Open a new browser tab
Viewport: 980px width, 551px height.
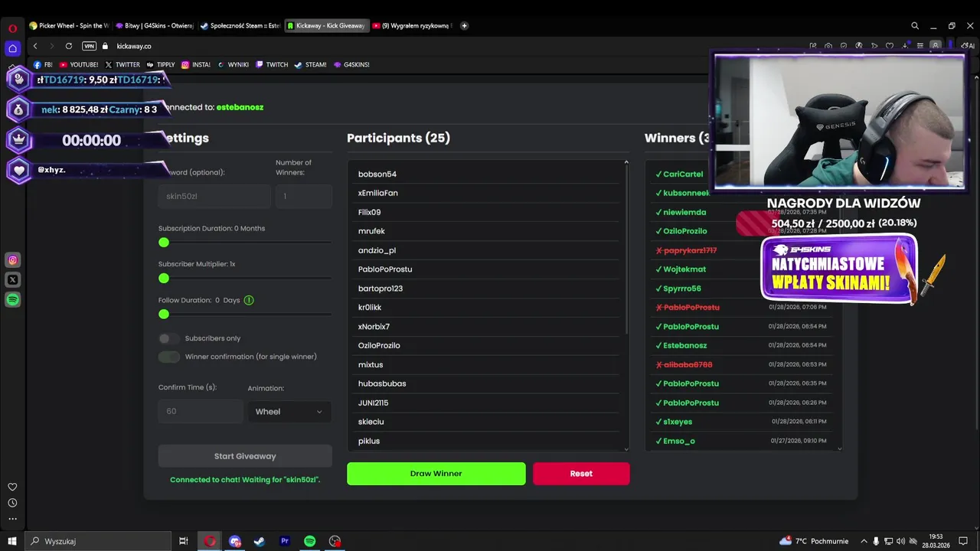click(464, 25)
